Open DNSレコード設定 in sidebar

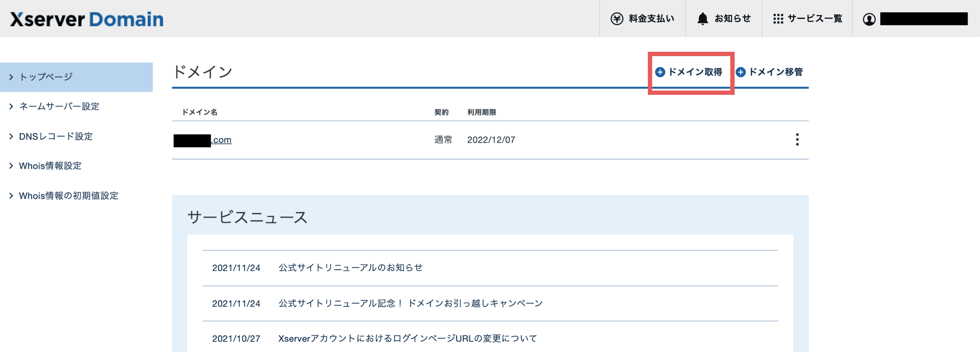point(56,136)
